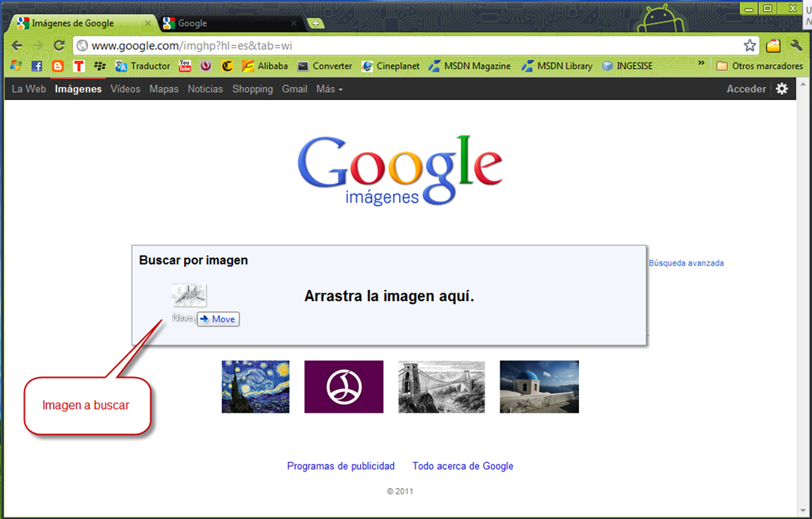Open the Chrome wrench menu

796,45
